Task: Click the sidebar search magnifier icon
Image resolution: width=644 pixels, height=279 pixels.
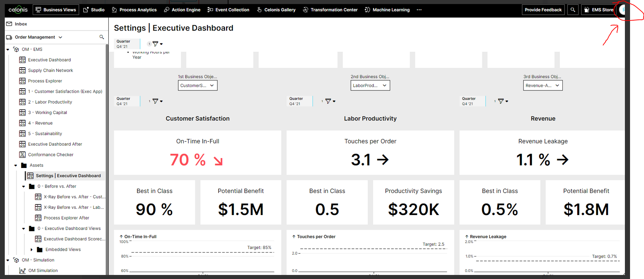Action: [102, 37]
